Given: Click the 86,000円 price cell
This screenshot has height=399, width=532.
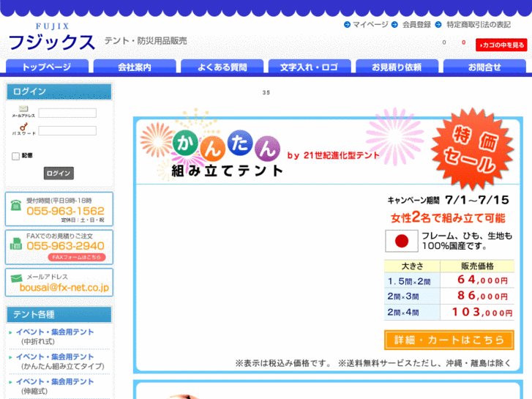Looking at the screenshot, I should point(477,296).
